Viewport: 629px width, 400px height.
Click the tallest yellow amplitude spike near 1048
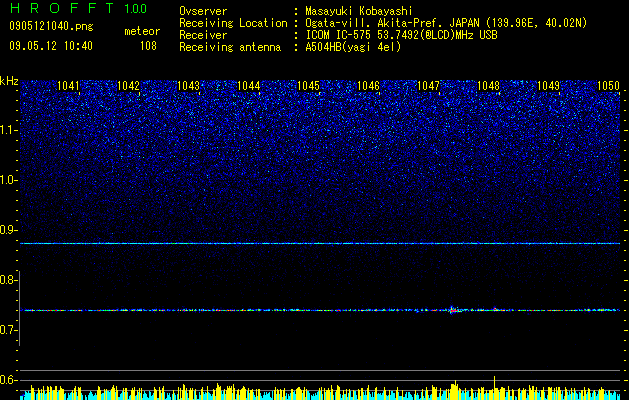(x=495, y=384)
